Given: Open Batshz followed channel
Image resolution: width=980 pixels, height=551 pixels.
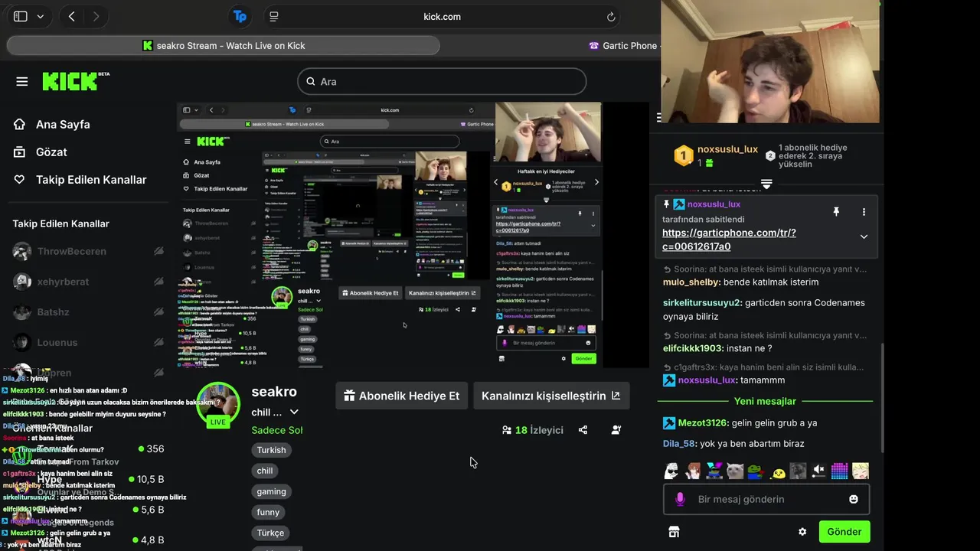Looking at the screenshot, I should click(53, 312).
